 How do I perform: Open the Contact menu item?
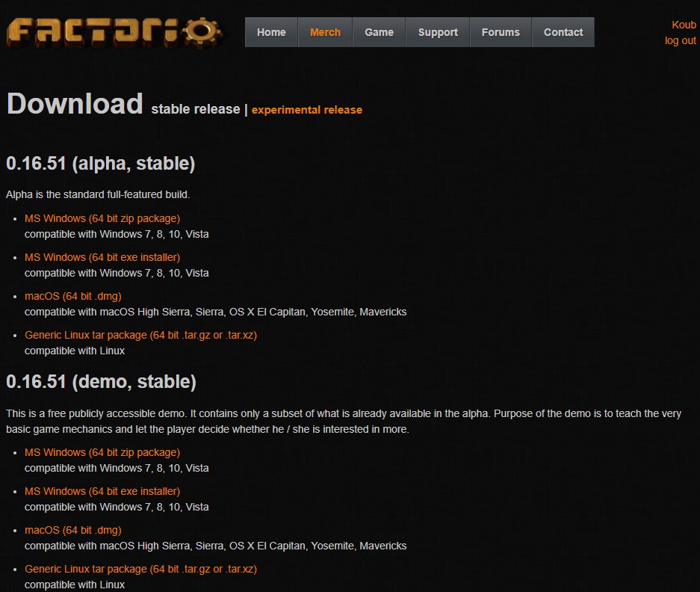point(563,32)
